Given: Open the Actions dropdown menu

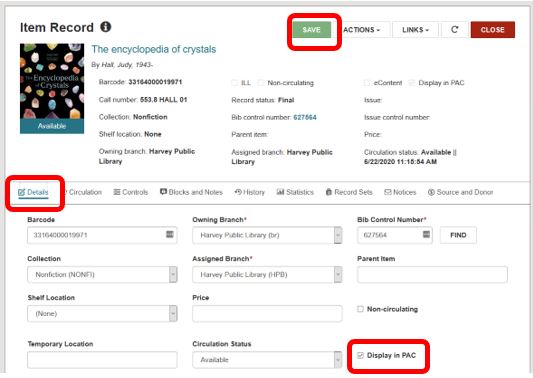Looking at the screenshot, I should (x=361, y=30).
